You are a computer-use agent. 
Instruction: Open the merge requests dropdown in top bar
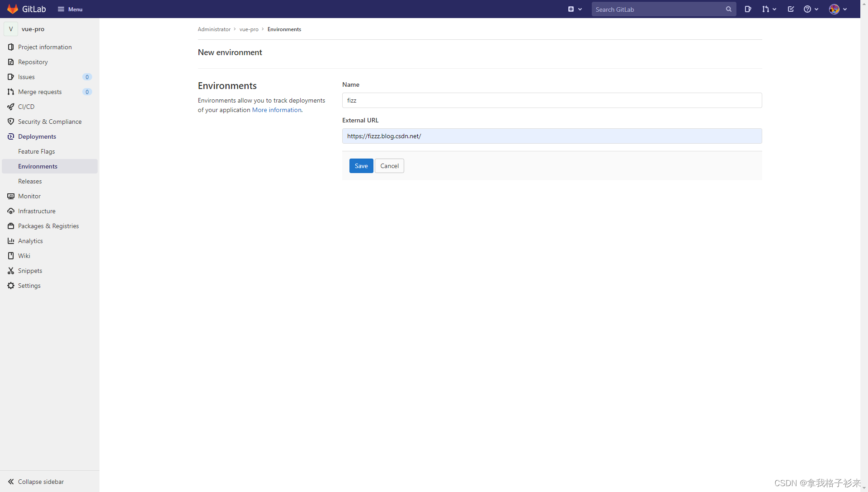click(769, 9)
